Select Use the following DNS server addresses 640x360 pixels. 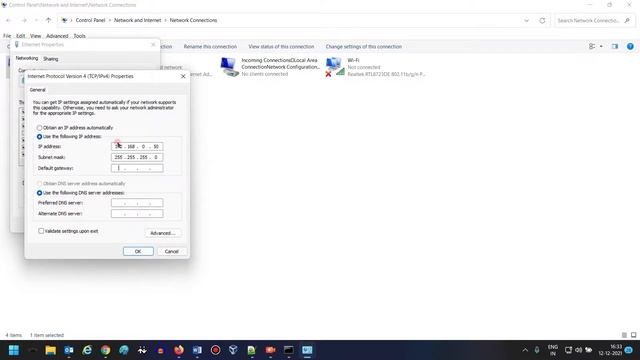(40, 193)
